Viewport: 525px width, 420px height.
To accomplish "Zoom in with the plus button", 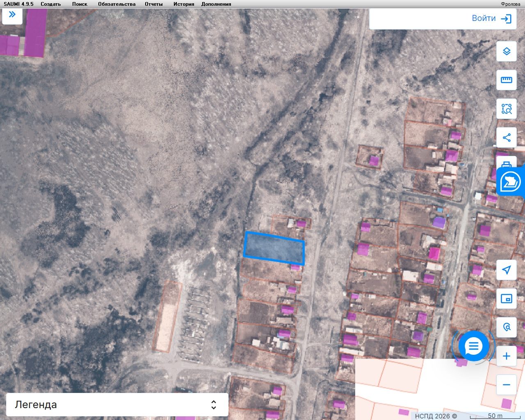I will 507,356.
